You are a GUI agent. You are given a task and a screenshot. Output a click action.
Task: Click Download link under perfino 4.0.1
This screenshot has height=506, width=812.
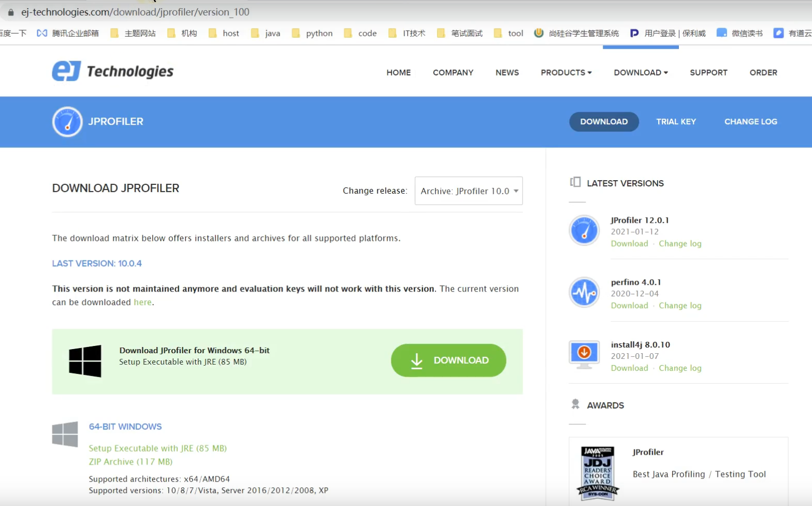(x=629, y=306)
